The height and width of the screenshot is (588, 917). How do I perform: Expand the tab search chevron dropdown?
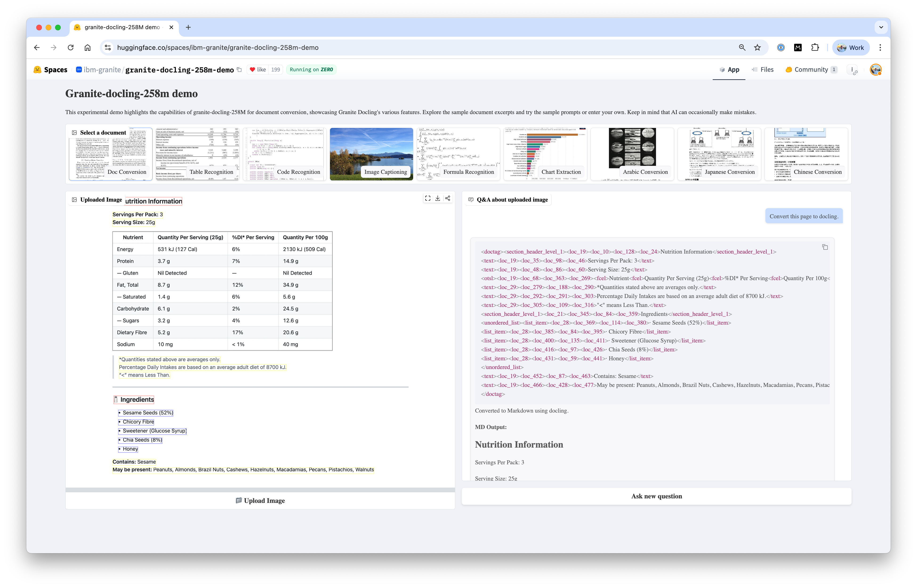click(881, 27)
